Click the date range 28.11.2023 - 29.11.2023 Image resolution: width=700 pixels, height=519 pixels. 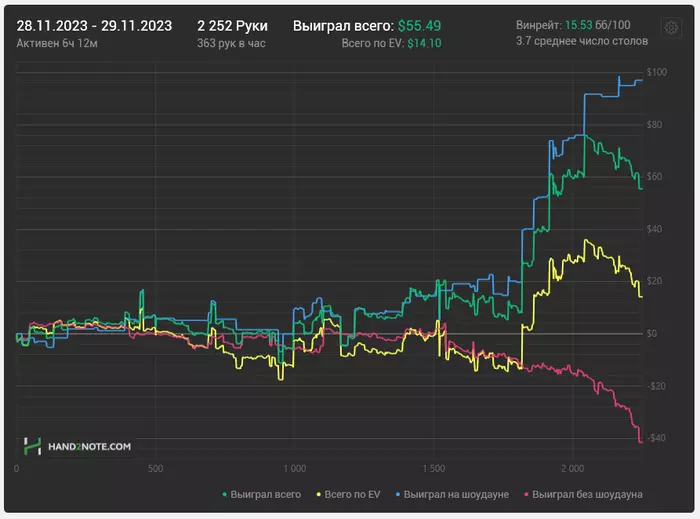(x=94, y=26)
